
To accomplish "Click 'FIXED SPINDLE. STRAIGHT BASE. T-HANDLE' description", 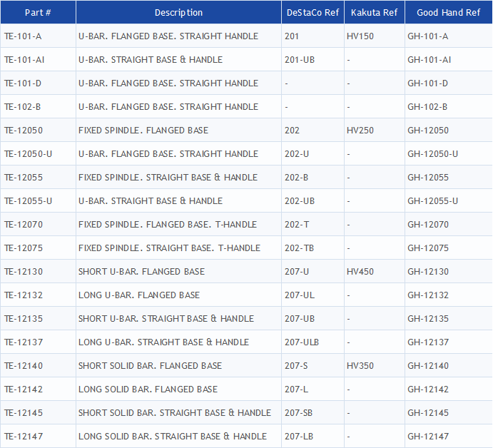I will [169, 248].
